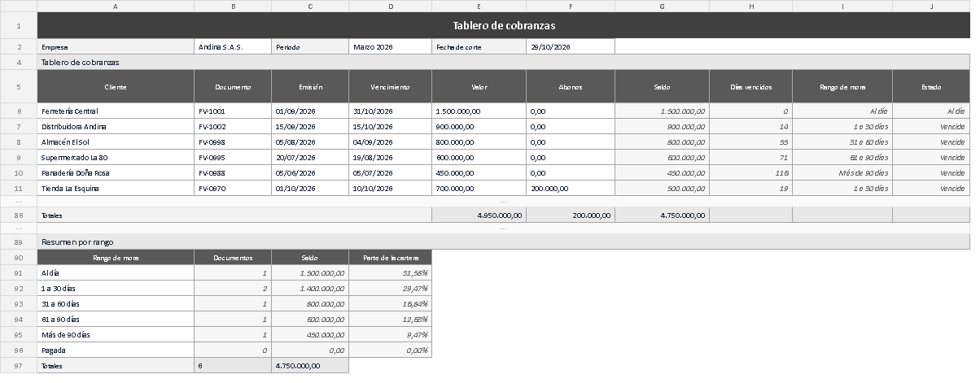Select document number 'FV-1002'
The image size is (980, 383).
[x=233, y=127]
